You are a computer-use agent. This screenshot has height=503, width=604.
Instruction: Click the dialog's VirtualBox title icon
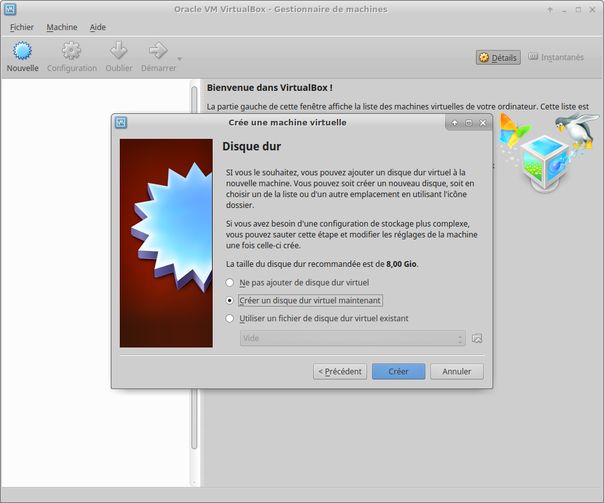(121, 122)
